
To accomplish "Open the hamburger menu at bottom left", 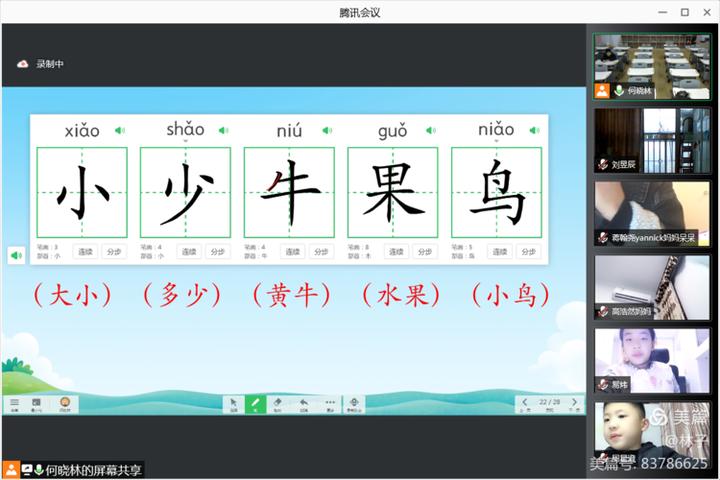I will pos(14,403).
